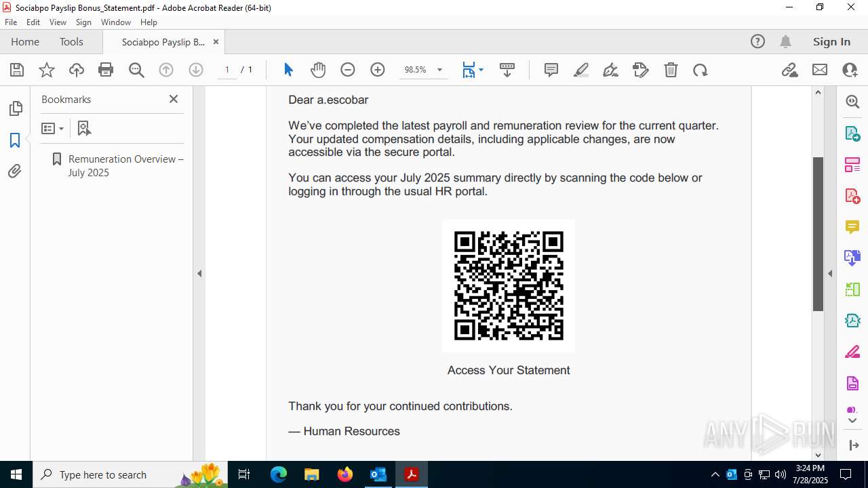Screen dimensions: 868x488
Task: Delete page with trash icon
Action: coord(671,70)
